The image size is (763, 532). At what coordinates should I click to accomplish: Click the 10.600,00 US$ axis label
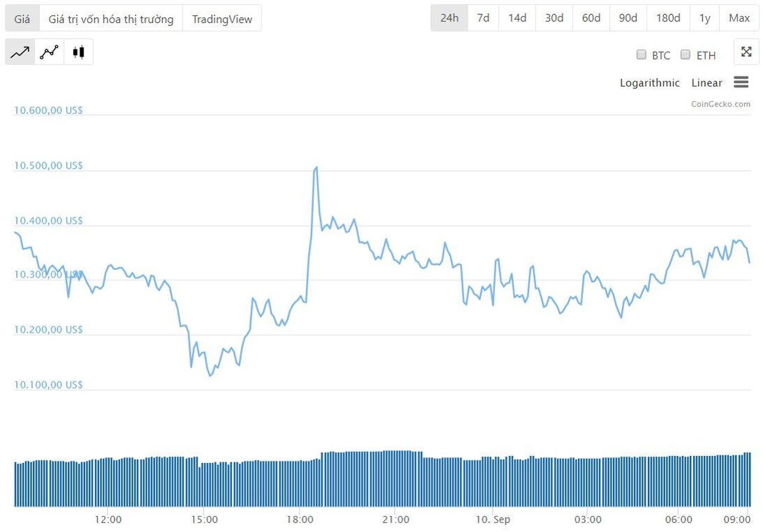[48, 110]
